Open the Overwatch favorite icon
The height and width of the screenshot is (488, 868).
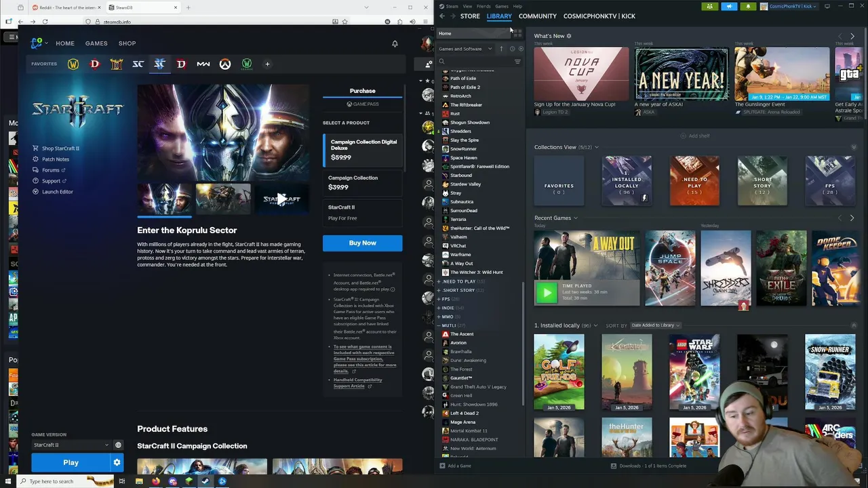click(x=225, y=64)
